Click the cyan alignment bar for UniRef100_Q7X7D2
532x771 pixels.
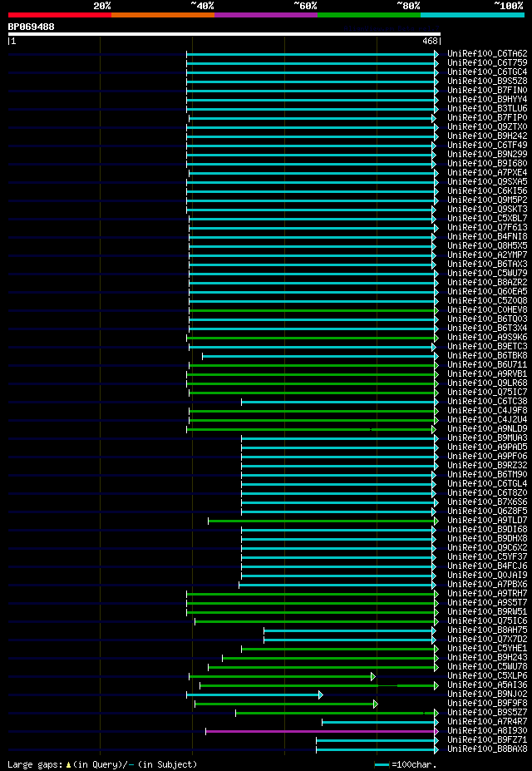350,640
